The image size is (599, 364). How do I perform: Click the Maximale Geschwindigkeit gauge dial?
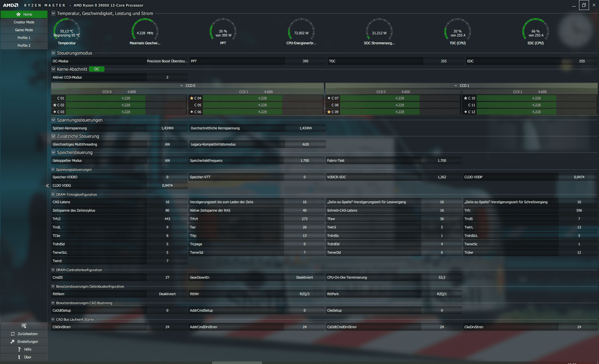[x=145, y=30]
